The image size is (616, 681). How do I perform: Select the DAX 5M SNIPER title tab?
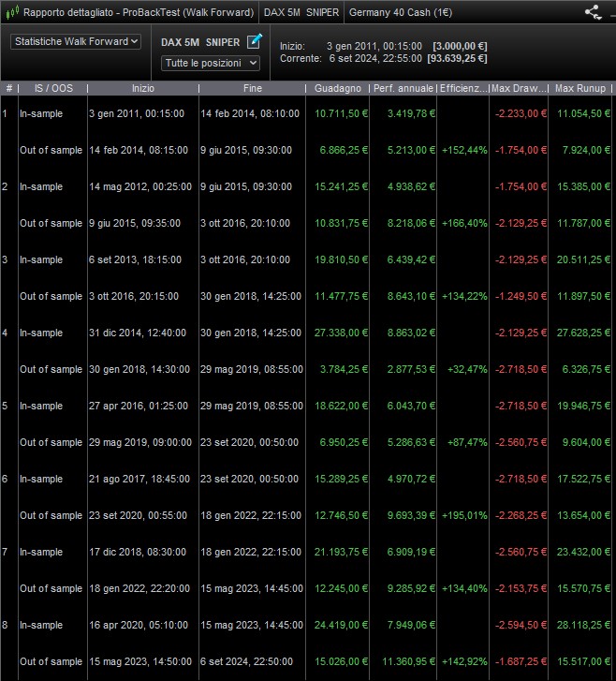301,12
